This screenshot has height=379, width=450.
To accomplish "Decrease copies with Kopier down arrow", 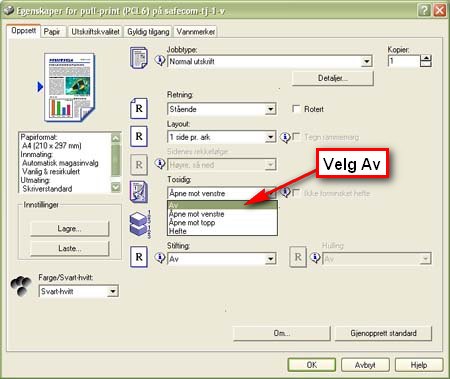I will pyautogui.click(x=426, y=64).
